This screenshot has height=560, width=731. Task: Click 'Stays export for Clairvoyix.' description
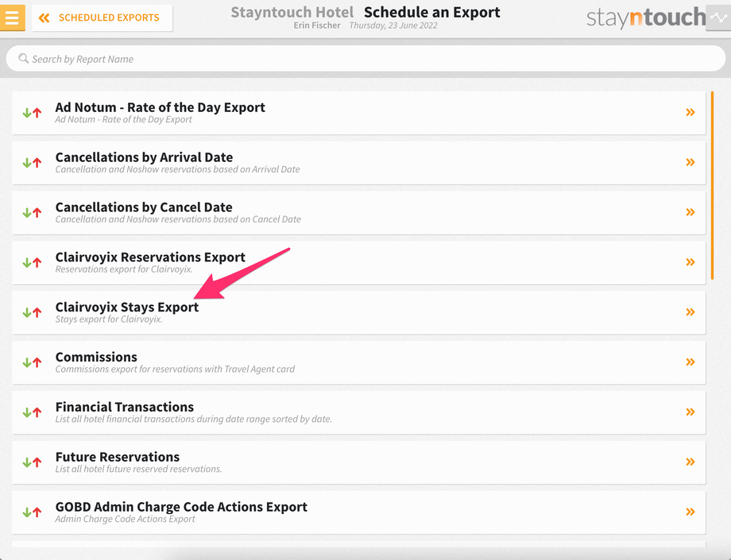(109, 319)
